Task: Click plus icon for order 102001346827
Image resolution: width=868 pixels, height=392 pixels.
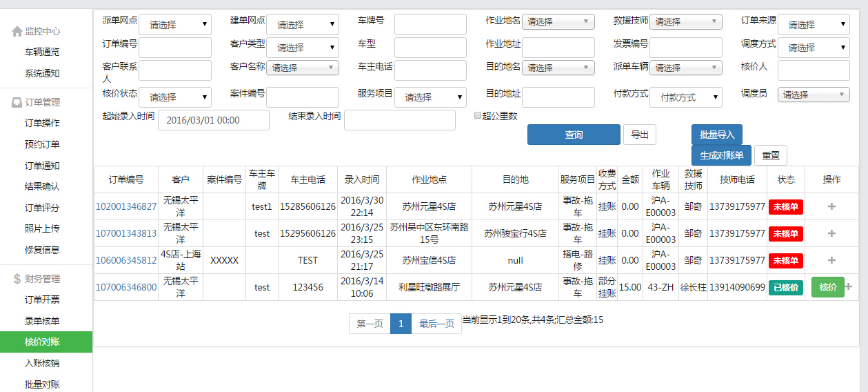Action: click(x=831, y=207)
